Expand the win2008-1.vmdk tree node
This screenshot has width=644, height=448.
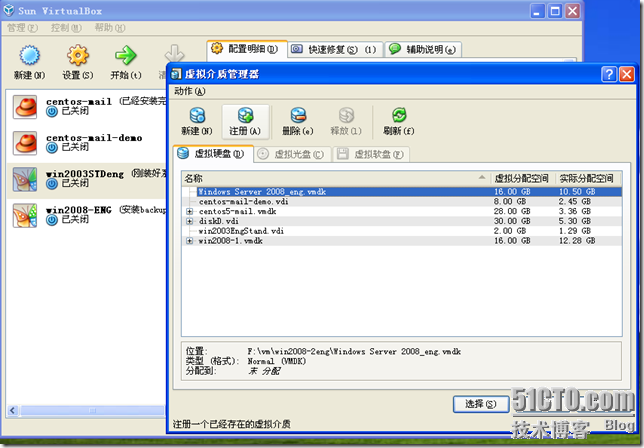click(x=189, y=241)
